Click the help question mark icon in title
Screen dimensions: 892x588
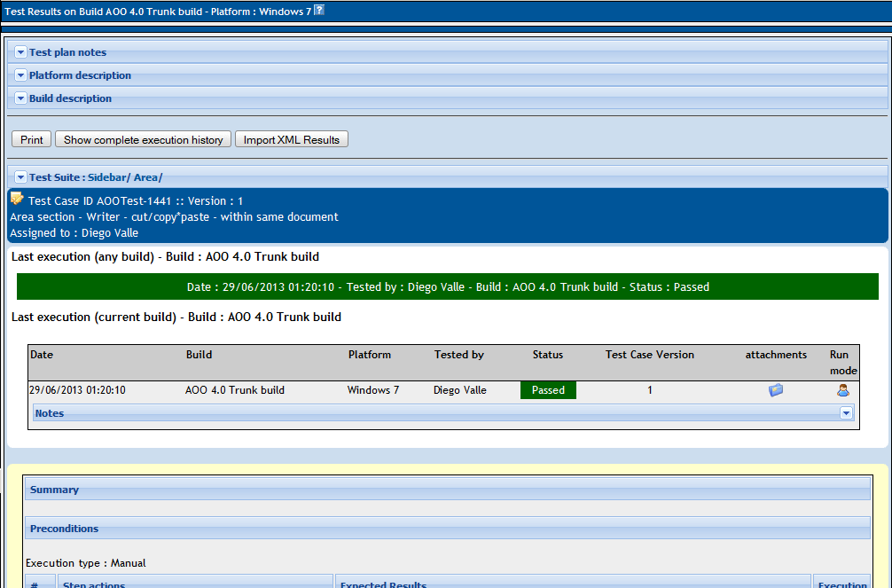319,10
